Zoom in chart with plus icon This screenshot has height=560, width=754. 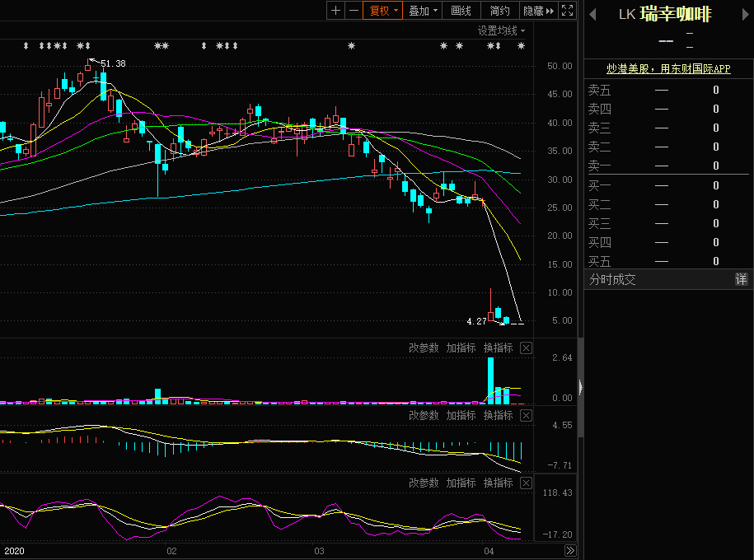335,11
